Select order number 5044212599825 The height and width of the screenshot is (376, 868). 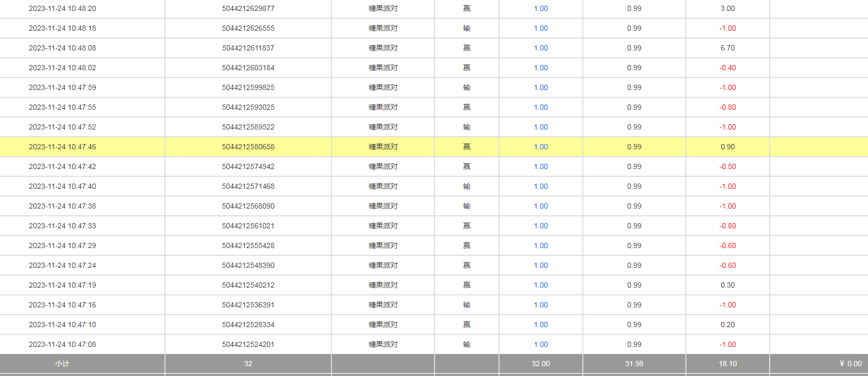click(248, 87)
